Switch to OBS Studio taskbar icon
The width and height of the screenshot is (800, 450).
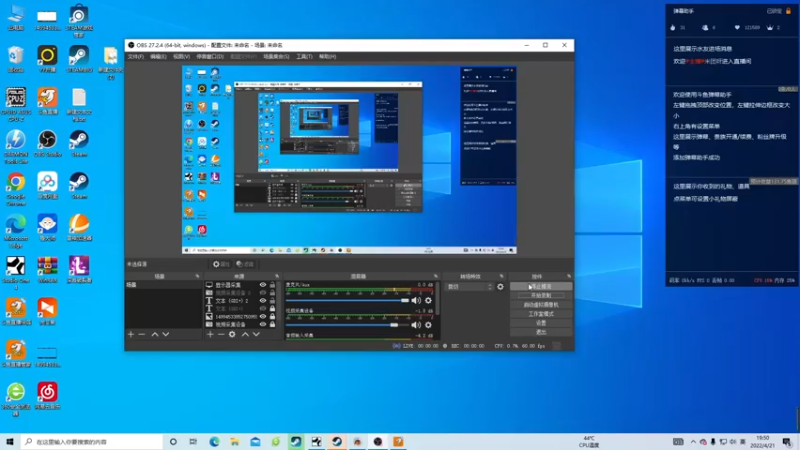coord(378,442)
